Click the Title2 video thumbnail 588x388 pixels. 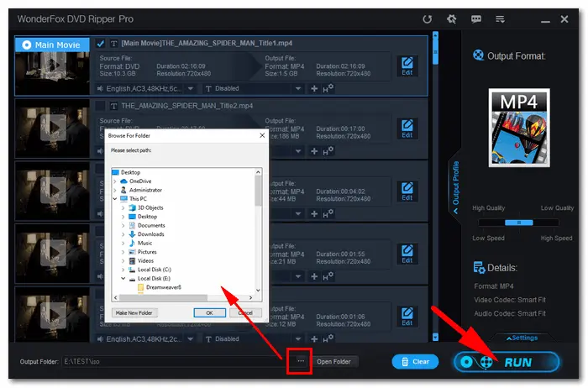pyautogui.click(x=52, y=128)
